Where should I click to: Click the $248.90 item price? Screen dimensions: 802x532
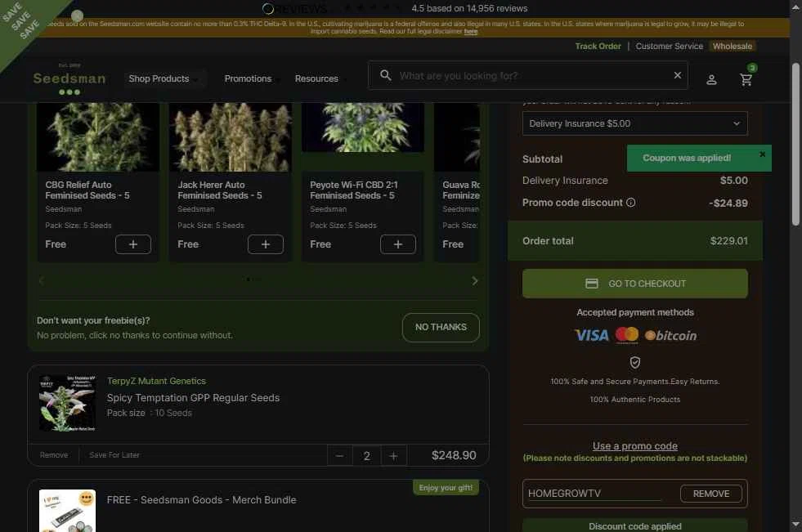[x=454, y=455]
